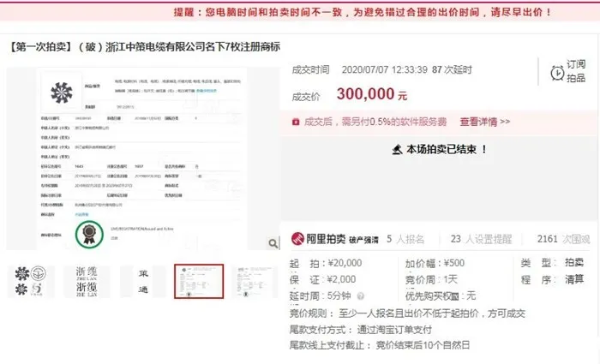600x364 pixels.
Task: Select the 浙缆 ZHE LAN thumbnail
Action: pos(87,282)
